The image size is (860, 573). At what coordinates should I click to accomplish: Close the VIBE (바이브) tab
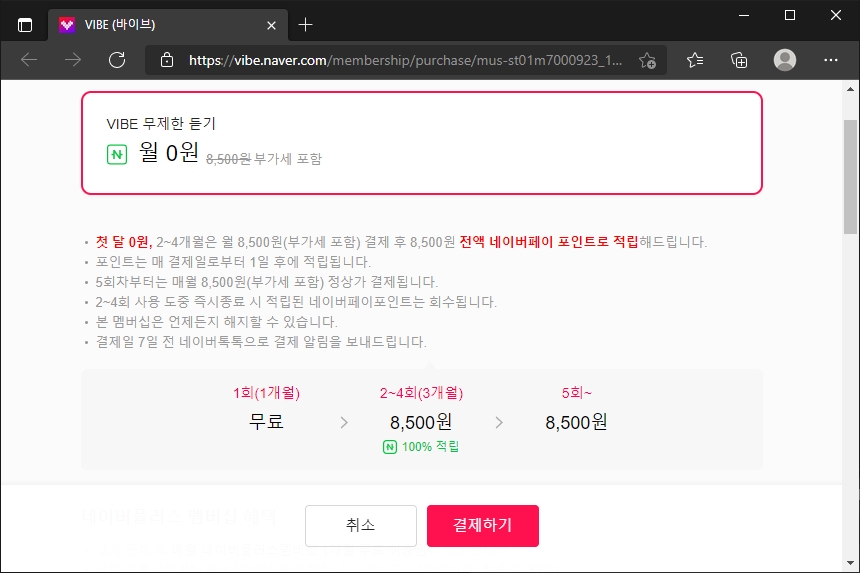pyautogui.click(x=271, y=25)
